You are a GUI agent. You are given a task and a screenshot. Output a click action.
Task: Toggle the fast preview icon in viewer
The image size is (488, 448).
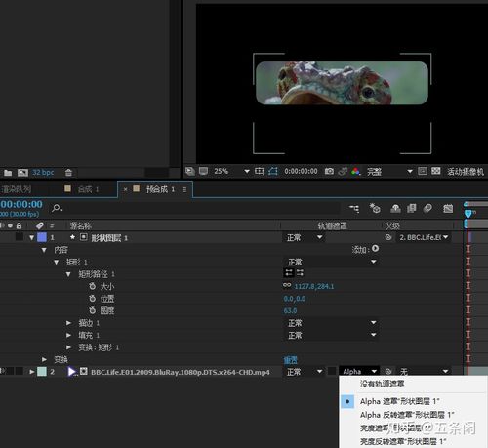click(x=423, y=171)
